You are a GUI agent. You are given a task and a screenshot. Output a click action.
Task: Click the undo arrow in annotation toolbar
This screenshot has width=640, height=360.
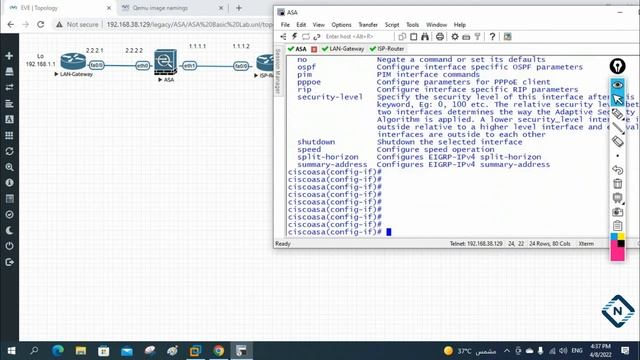click(618, 169)
